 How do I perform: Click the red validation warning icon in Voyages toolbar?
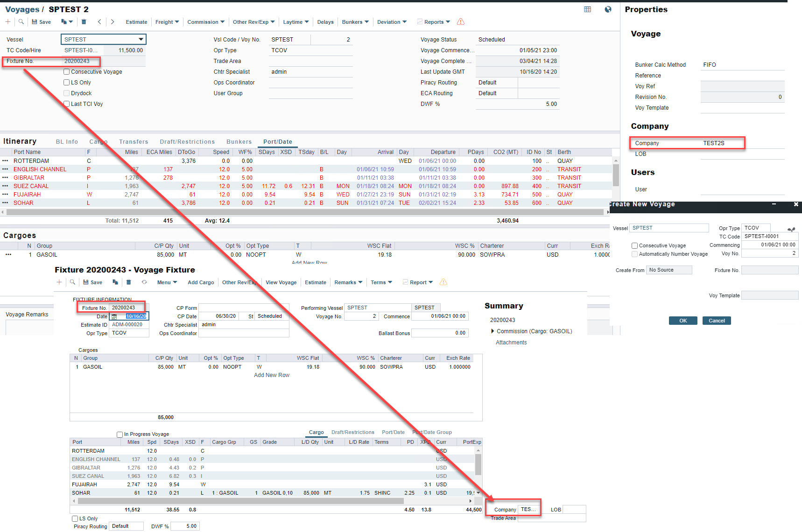click(461, 22)
